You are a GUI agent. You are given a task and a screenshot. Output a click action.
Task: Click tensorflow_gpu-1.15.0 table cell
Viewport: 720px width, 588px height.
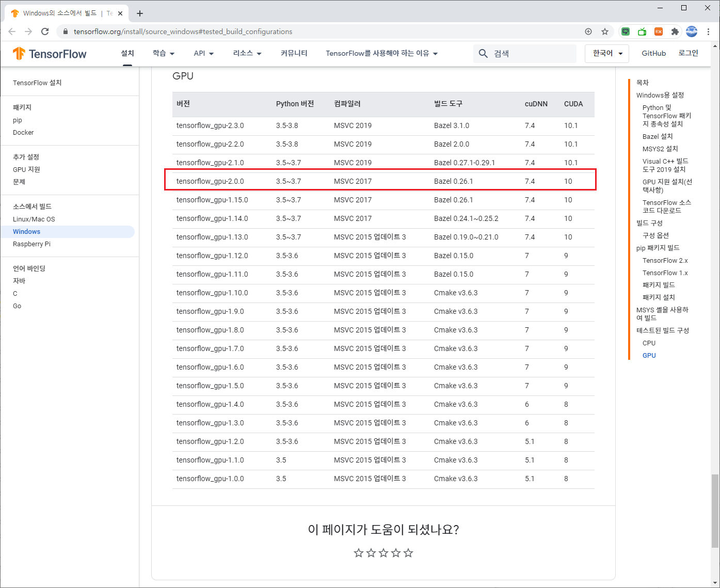pos(212,200)
